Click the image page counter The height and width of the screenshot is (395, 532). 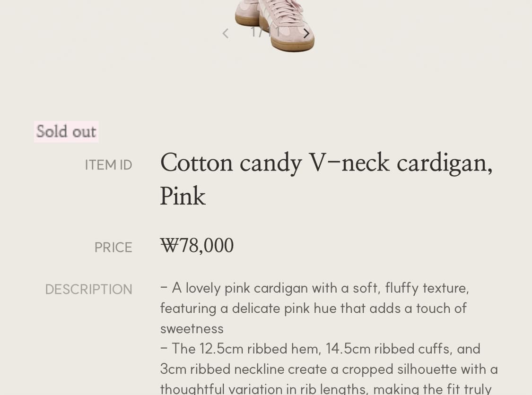tap(265, 33)
